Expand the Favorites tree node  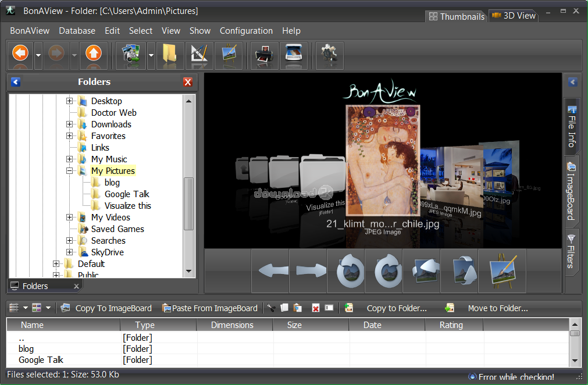click(69, 136)
